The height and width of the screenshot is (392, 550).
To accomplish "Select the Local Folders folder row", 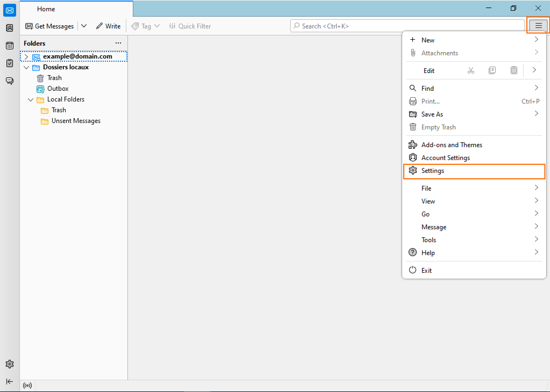I will 74,99.
